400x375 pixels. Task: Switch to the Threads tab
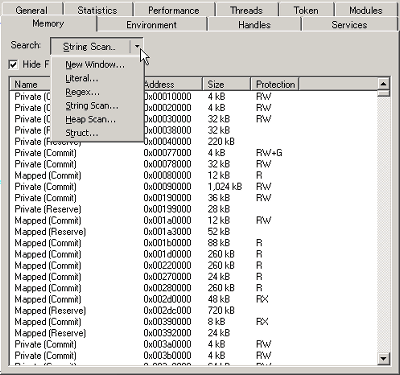pos(246,10)
